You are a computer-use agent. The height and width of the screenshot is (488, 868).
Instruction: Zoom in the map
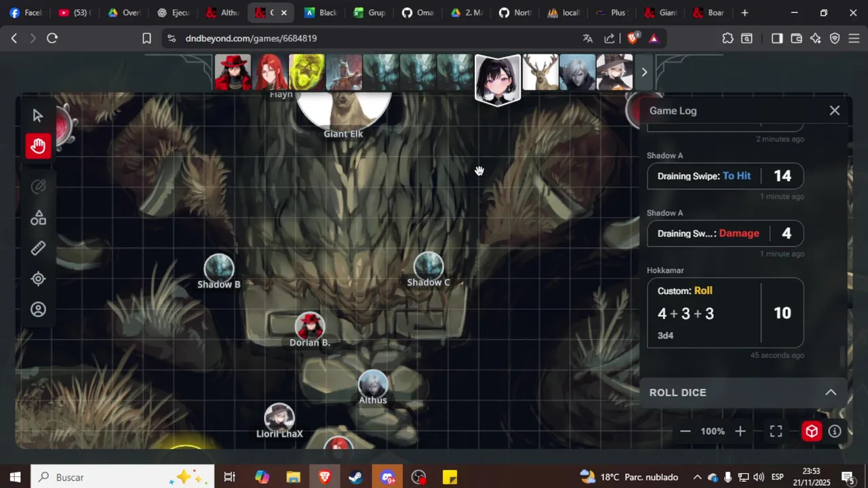[741, 431]
